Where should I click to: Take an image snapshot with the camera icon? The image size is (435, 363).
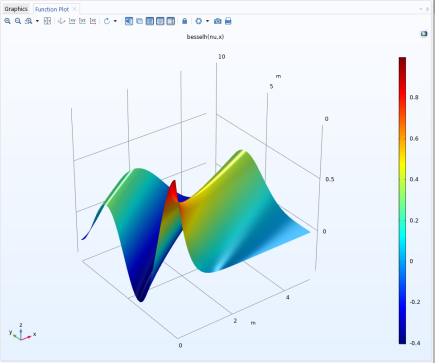(x=217, y=21)
